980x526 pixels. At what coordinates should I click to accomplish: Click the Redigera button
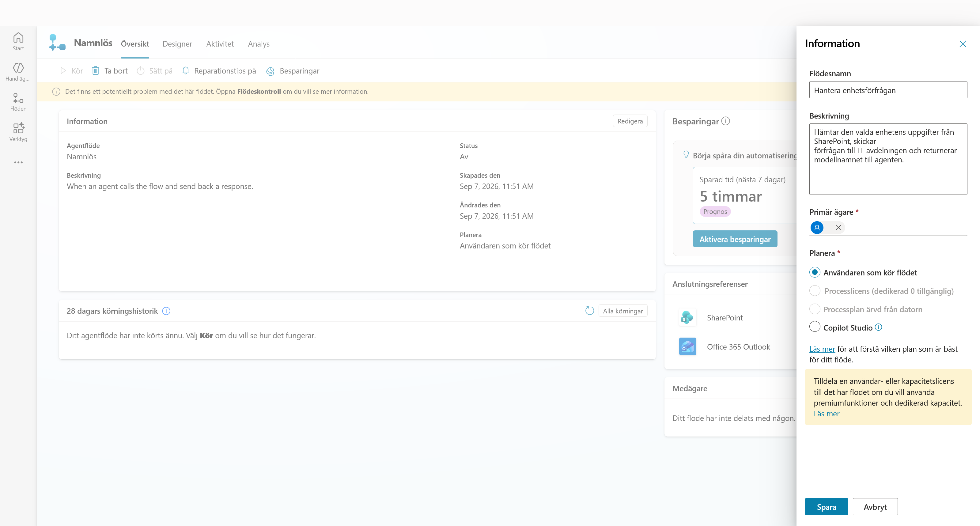click(x=630, y=121)
